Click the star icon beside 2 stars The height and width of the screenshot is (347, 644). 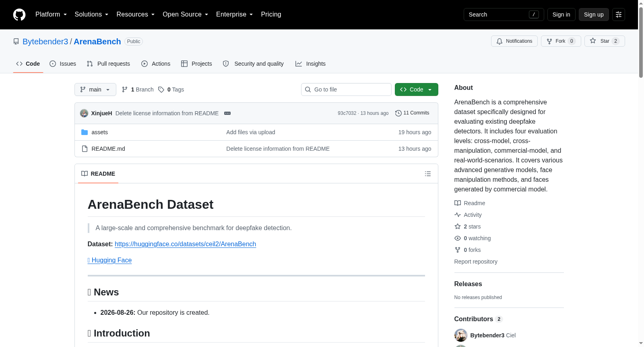tap(458, 226)
